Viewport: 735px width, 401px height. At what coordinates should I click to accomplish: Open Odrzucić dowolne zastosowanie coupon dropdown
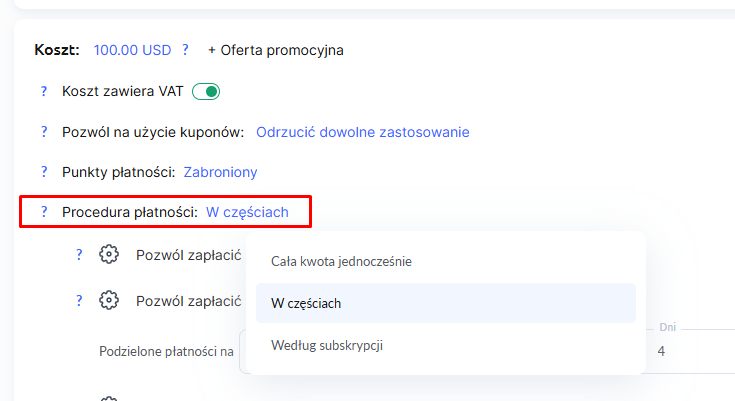[x=362, y=132]
